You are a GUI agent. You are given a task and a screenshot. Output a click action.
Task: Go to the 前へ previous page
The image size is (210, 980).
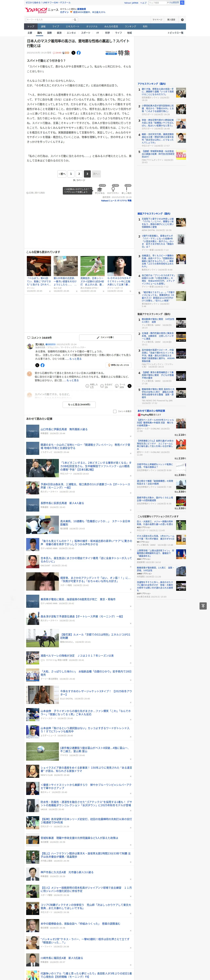pyautogui.click(x=62, y=174)
